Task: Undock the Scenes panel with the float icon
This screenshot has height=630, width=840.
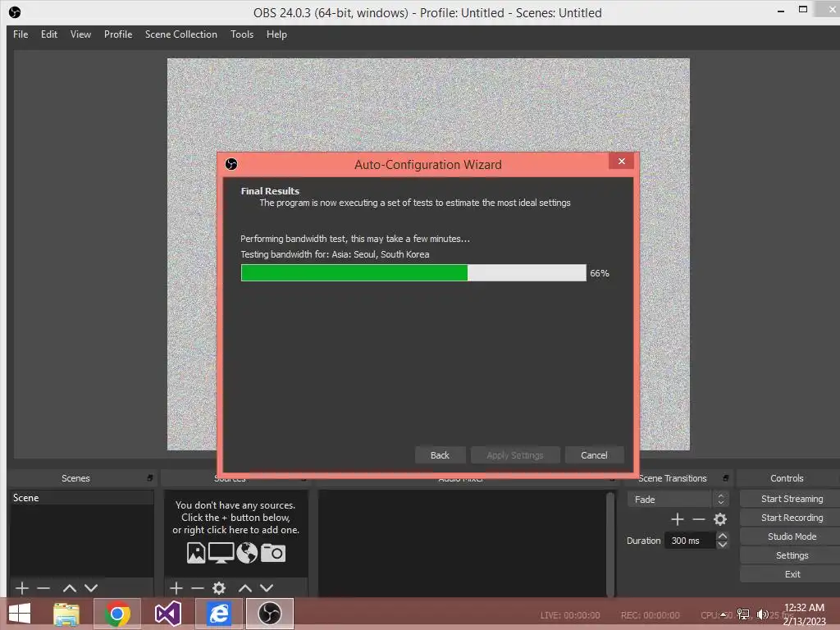Action: click(x=150, y=478)
